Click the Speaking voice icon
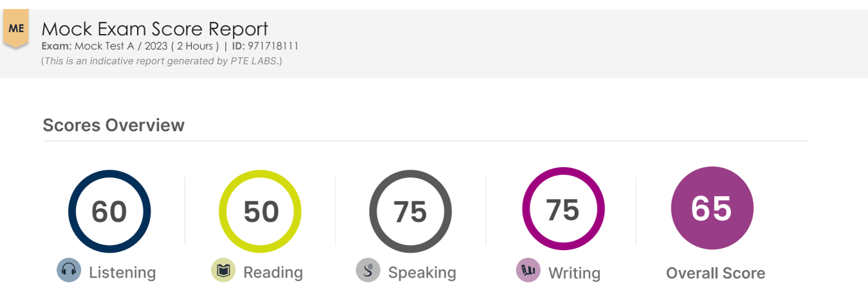 tap(368, 270)
